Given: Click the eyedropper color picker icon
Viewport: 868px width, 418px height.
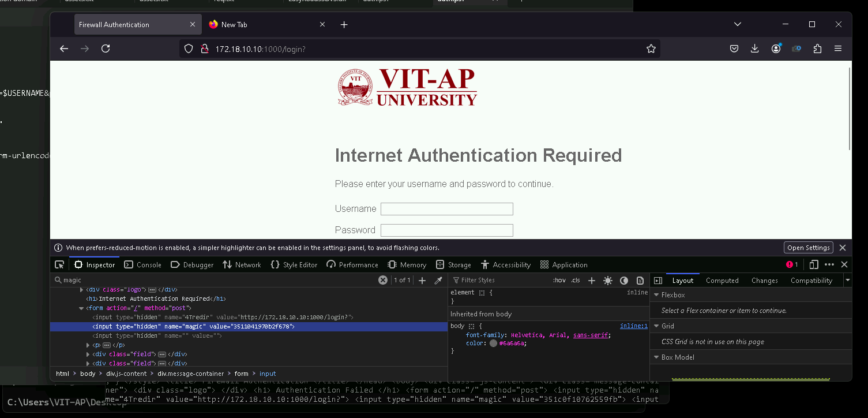Looking at the screenshot, I should tap(438, 281).
